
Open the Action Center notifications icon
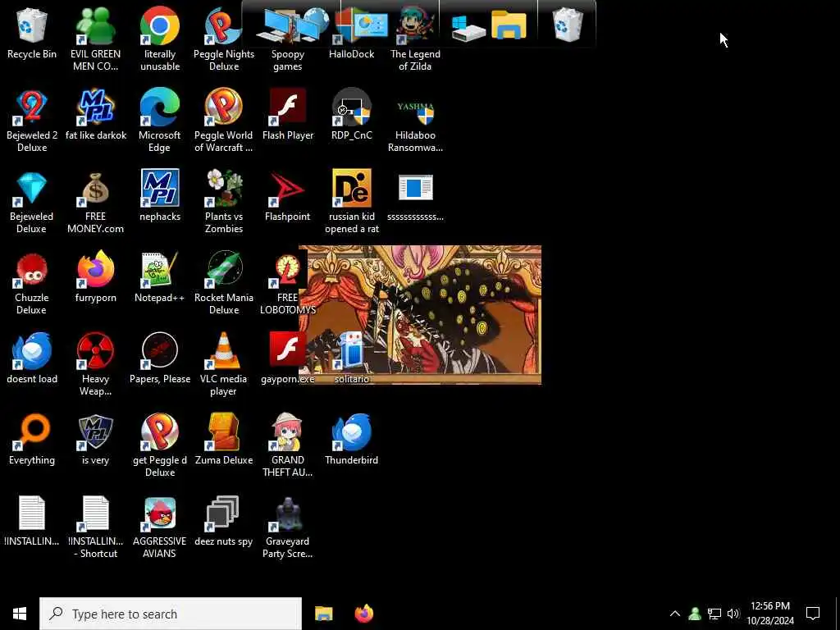coord(813,614)
